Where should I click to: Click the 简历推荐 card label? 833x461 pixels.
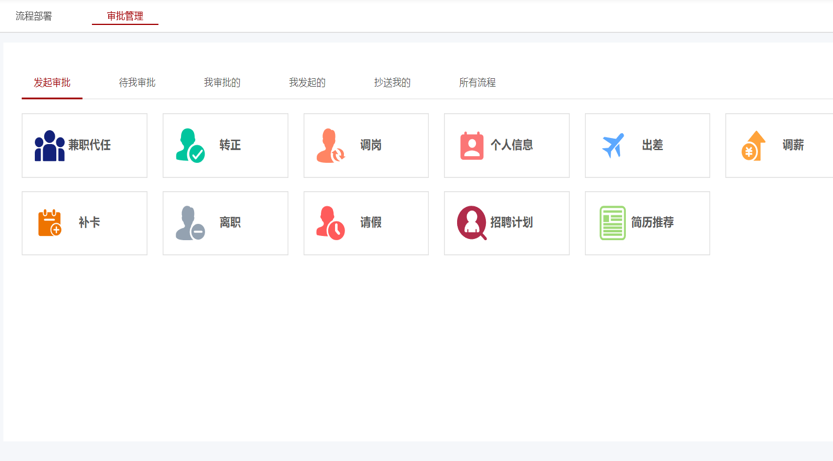pyautogui.click(x=652, y=222)
